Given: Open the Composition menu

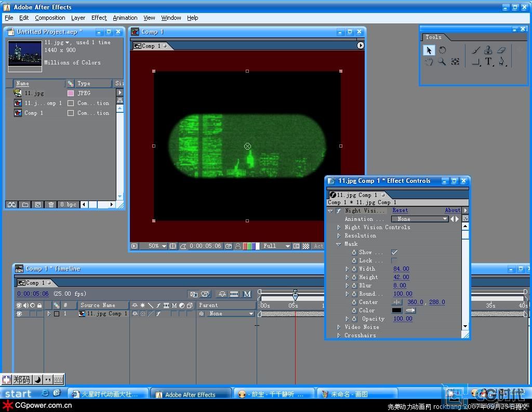Looking at the screenshot, I should click(x=50, y=18).
